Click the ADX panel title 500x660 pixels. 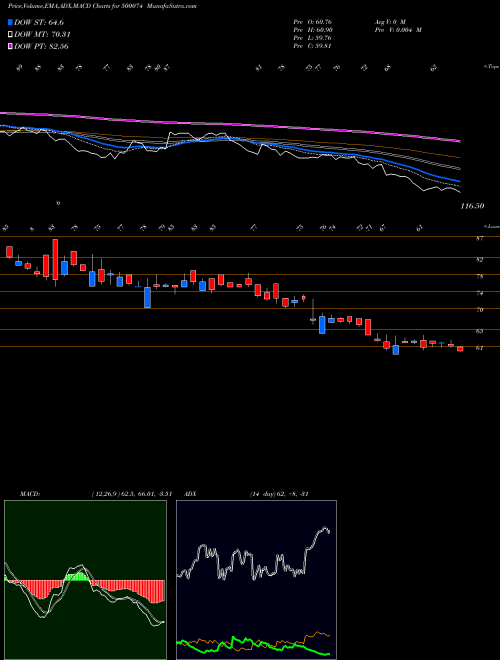coord(191,494)
